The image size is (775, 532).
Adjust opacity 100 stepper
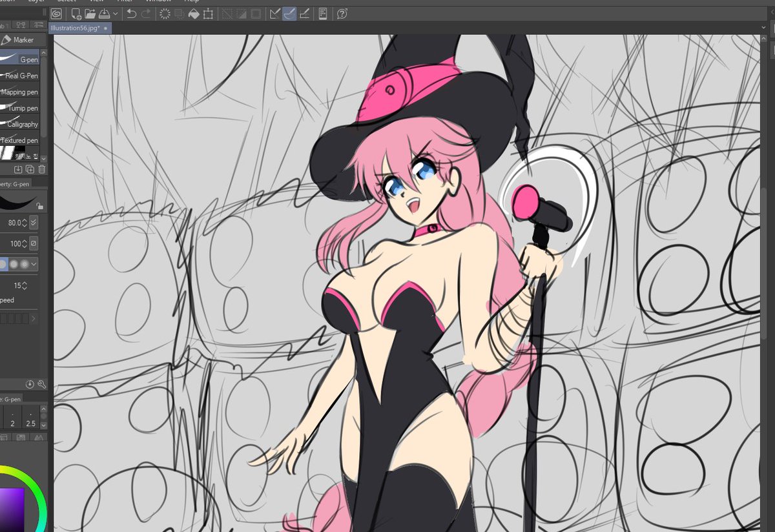(x=24, y=243)
